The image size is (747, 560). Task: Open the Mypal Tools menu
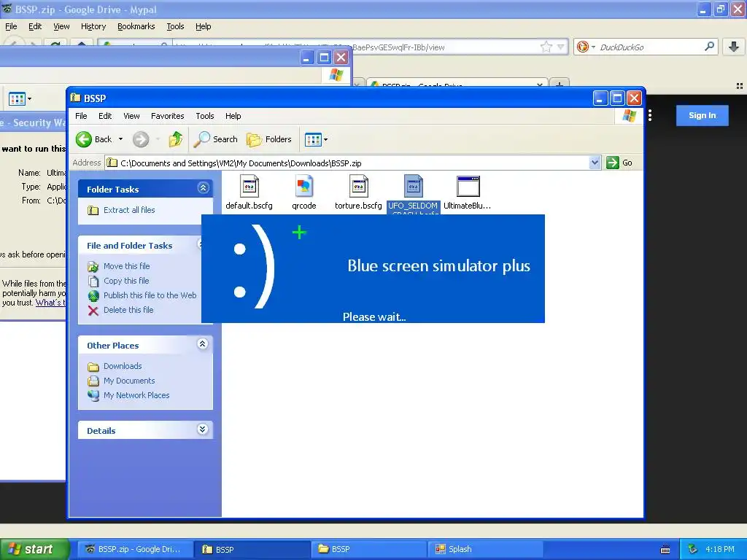click(x=175, y=26)
